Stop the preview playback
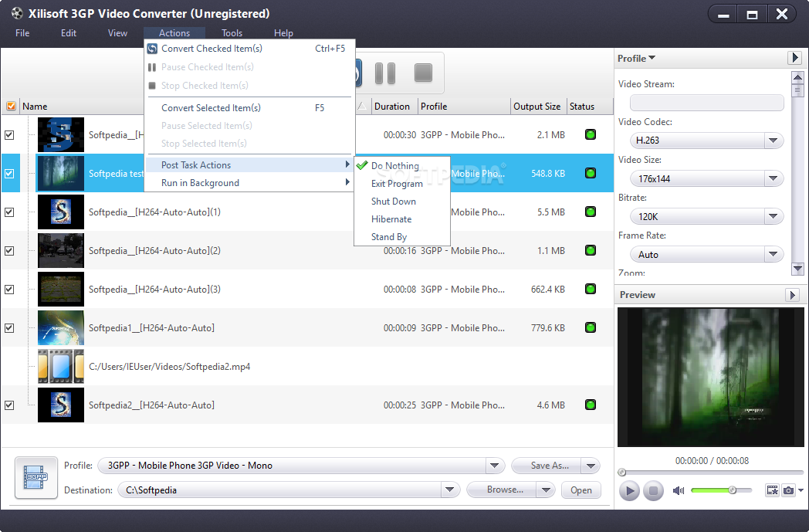The height and width of the screenshot is (532, 809). (x=653, y=491)
